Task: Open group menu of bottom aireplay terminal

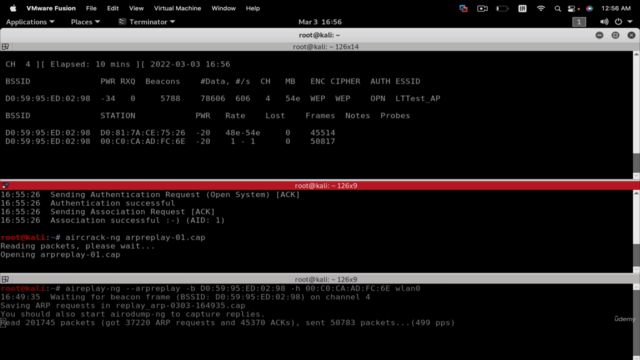Action: point(5,280)
